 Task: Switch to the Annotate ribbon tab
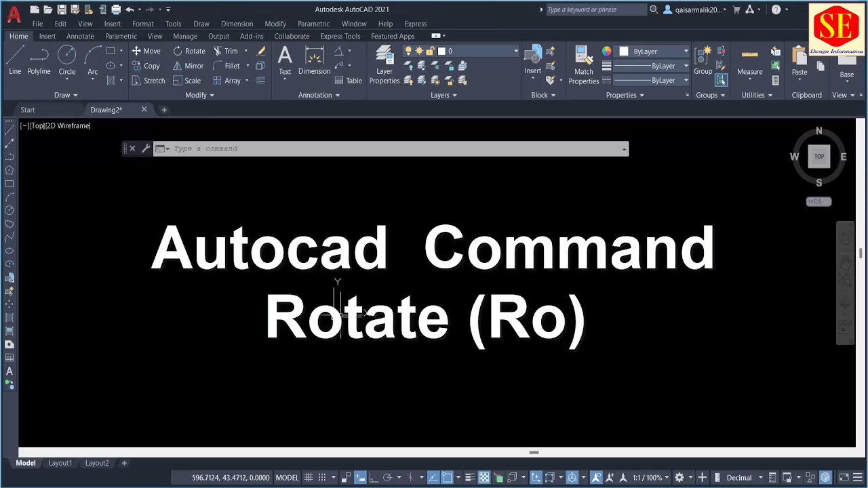coord(80,36)
